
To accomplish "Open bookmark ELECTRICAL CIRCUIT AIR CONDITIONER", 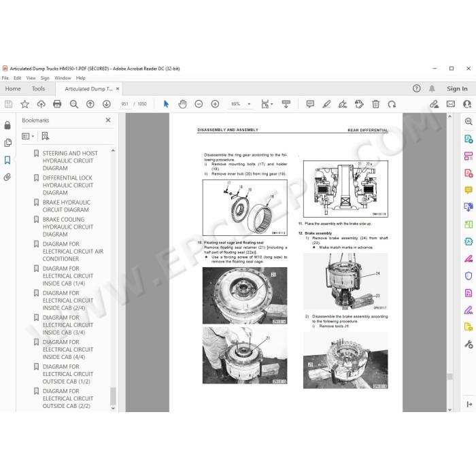I will pos(73,252).
